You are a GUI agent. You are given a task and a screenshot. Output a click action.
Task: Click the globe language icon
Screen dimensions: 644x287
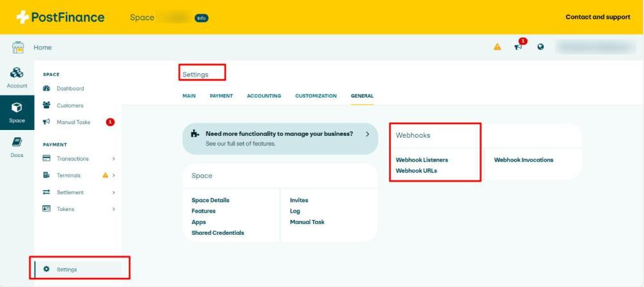540,47
